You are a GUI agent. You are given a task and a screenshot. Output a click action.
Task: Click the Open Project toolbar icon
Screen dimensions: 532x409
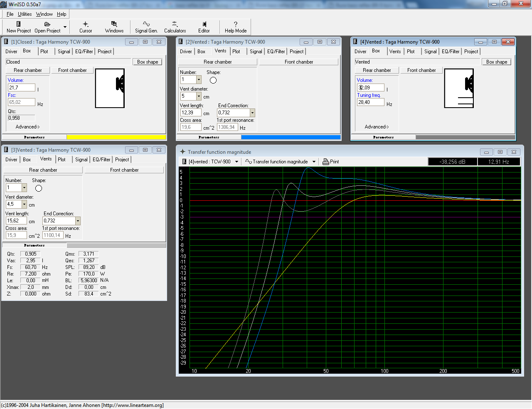[x=47, y=24]
